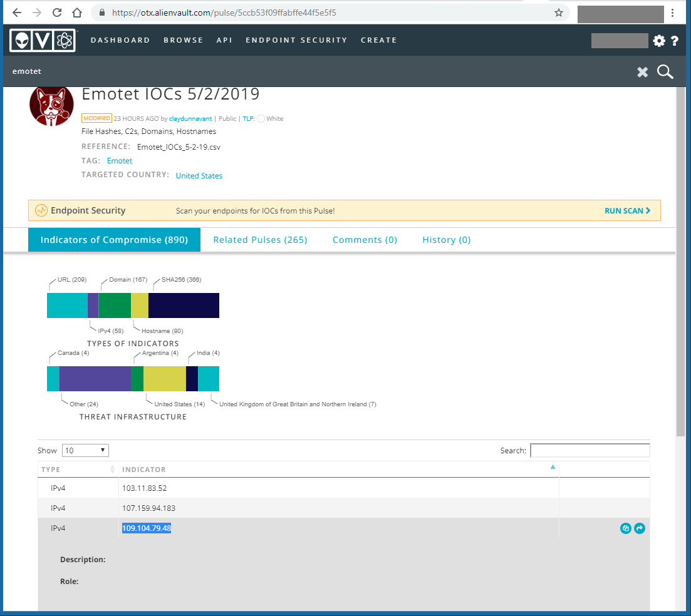Click the Emotet IOCs 5/2/2019 title
The width and height of the screenshot is (691, 616).
pyautogui.click(x=170, y=95)
